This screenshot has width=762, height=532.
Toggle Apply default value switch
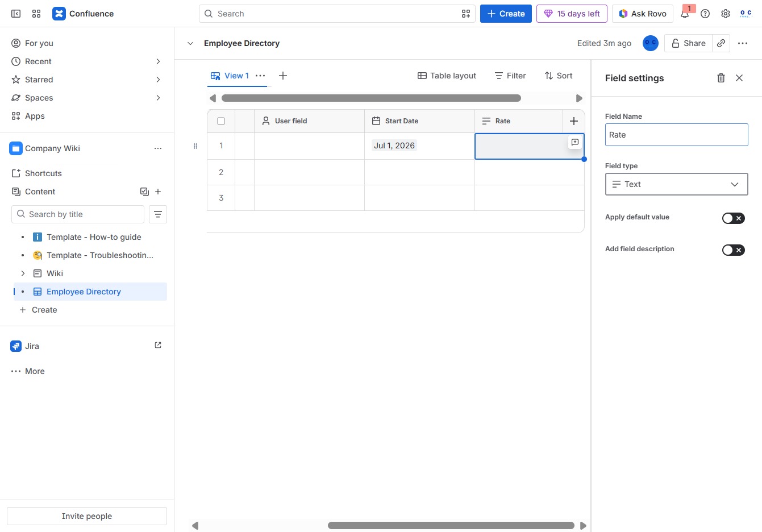pos(733,218)
